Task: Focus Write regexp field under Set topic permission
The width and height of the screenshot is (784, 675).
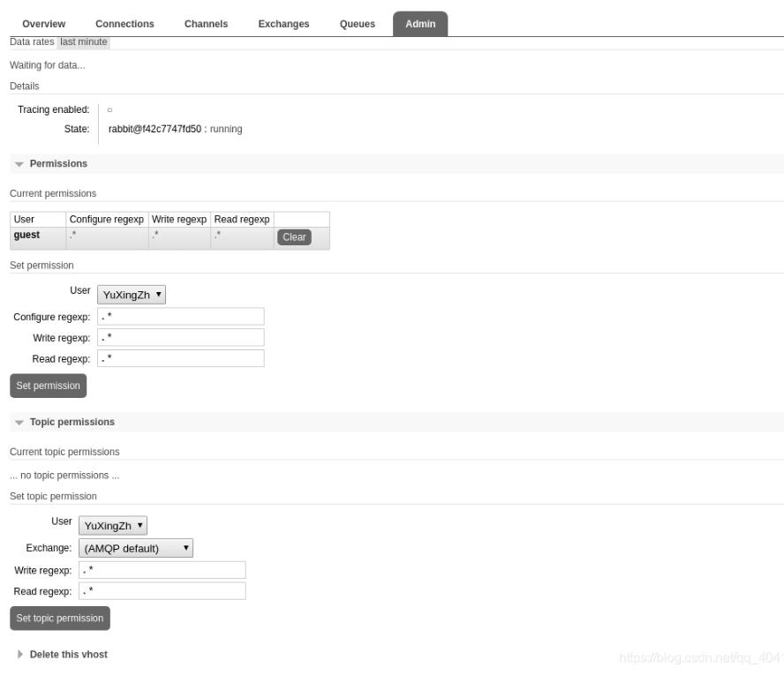Action: pyautogui.click(x=162, y=570)
